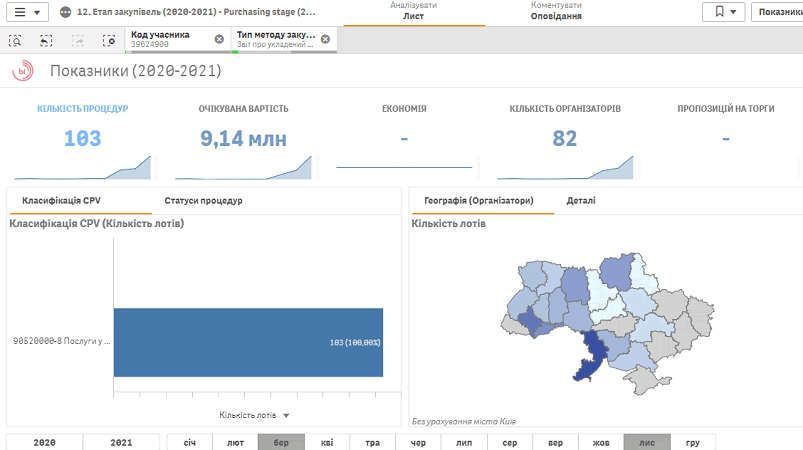
Task: Open the Показники sheet button
Action: pos(777,12)
